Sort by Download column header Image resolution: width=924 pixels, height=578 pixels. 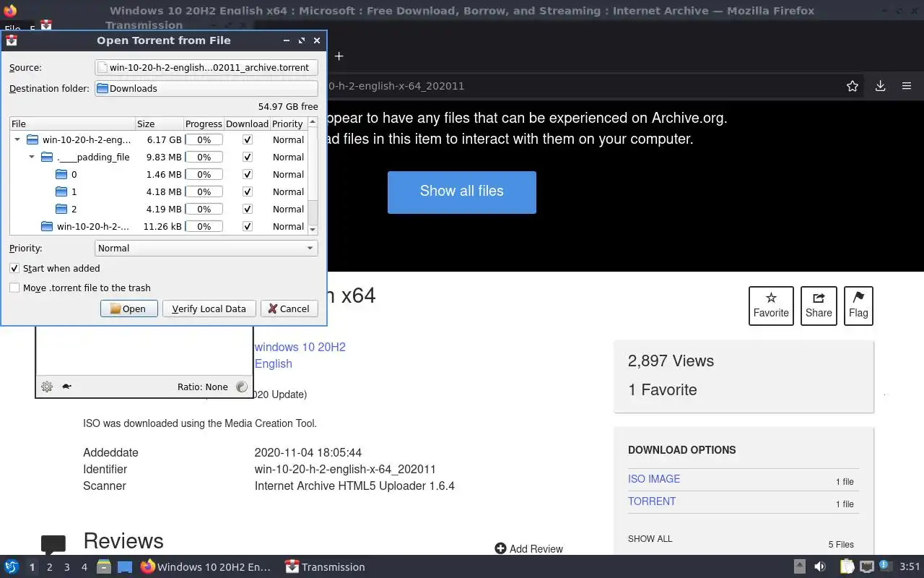pyautogui.click(x=247, y=124)
